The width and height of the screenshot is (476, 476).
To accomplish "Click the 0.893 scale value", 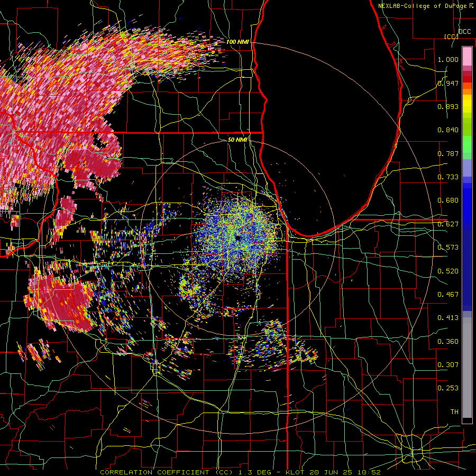I will pos(448,106).
